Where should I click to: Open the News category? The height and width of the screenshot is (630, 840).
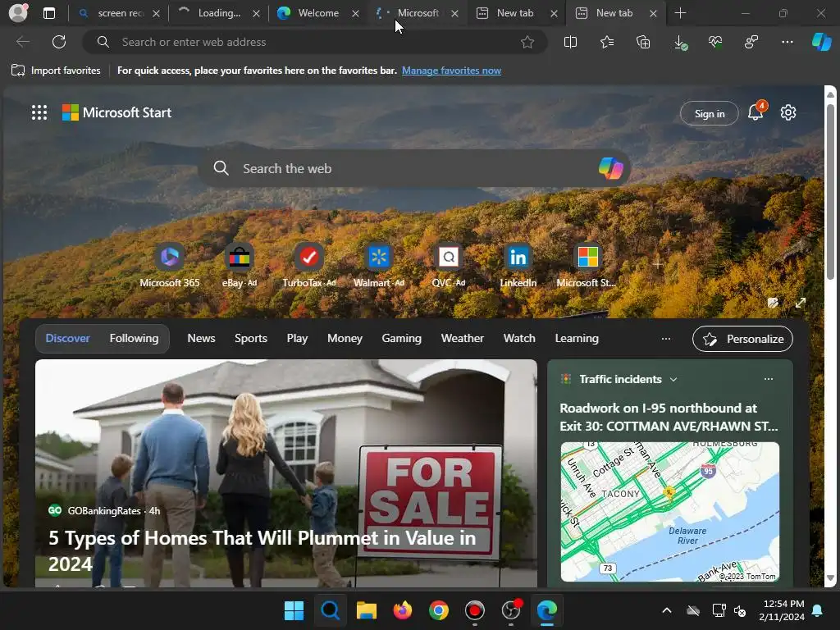pyautogui.click(x=201, y=338)
